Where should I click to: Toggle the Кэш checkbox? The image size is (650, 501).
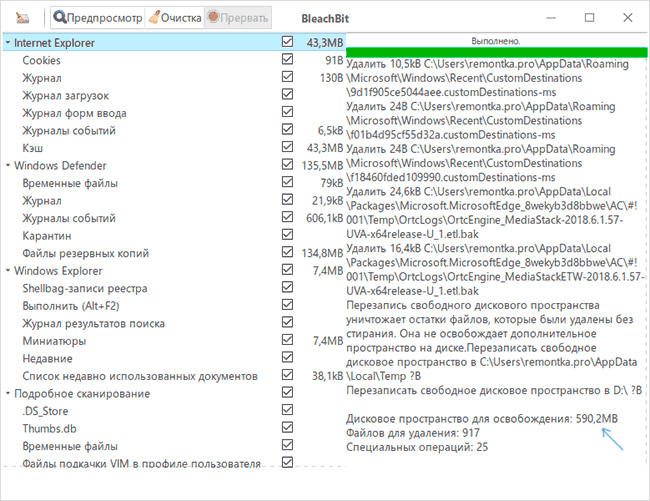pyautogui.click(x=287, y=147)
